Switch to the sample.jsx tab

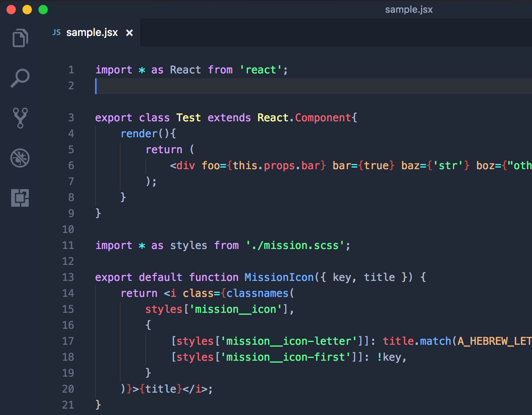pyautogui.click(x=92, y=32)
